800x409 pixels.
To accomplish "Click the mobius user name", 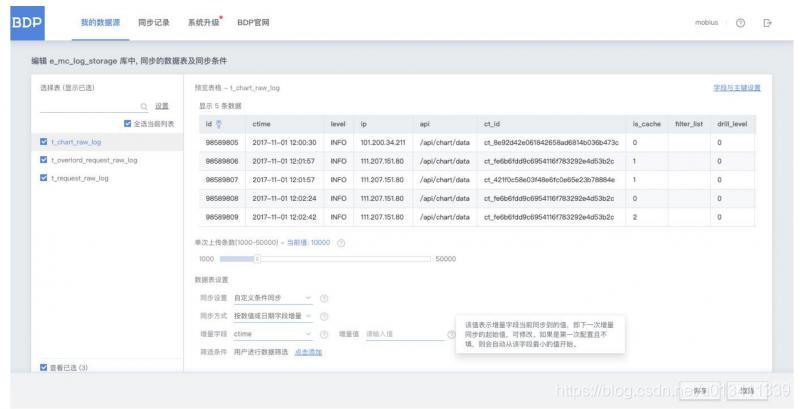I will click(706, 22).
